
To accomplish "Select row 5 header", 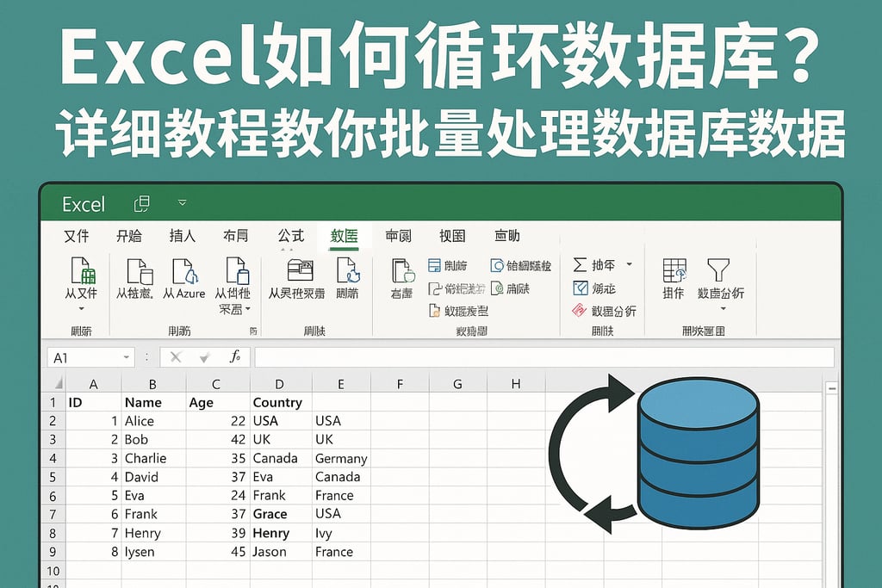I will (53, 477).
